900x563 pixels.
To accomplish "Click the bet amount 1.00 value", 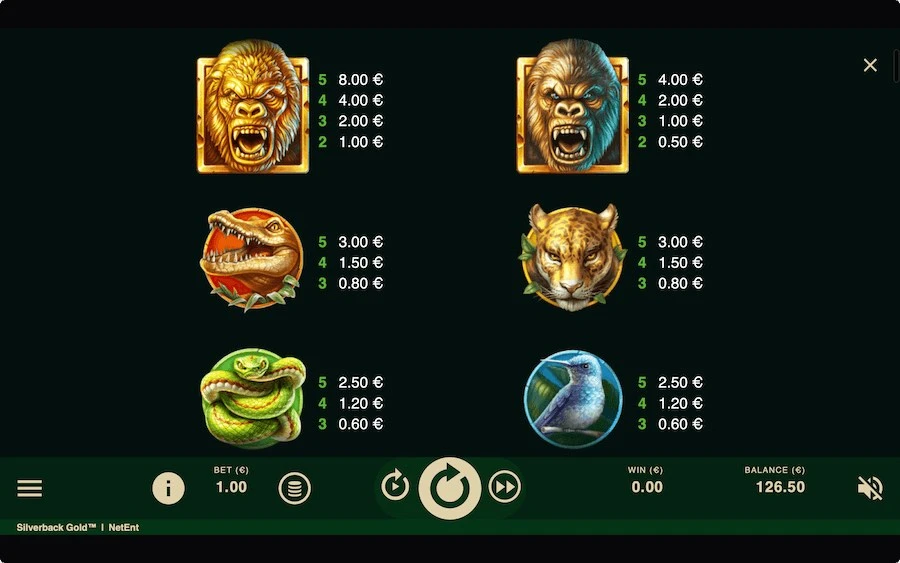I will coord(231,487).
